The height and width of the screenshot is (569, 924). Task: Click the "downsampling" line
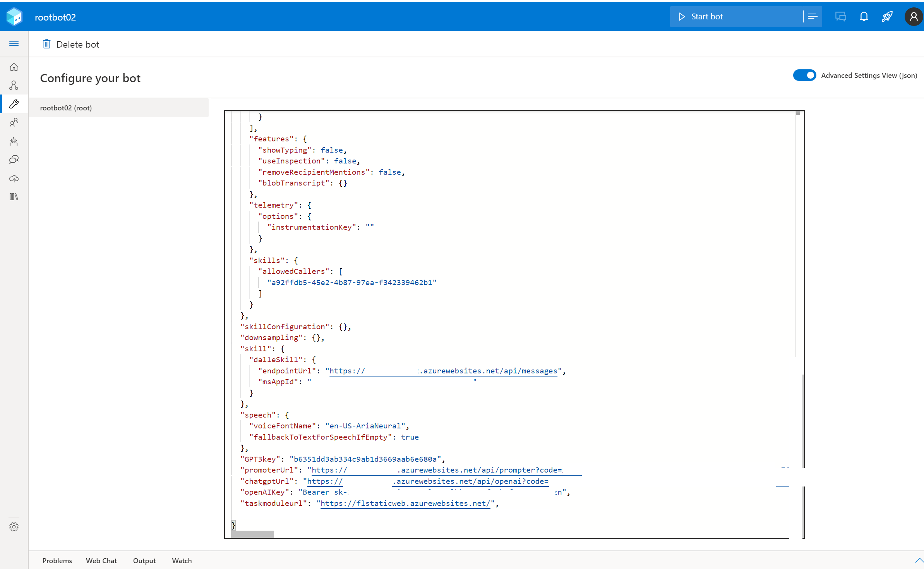(x=283, y=338)
